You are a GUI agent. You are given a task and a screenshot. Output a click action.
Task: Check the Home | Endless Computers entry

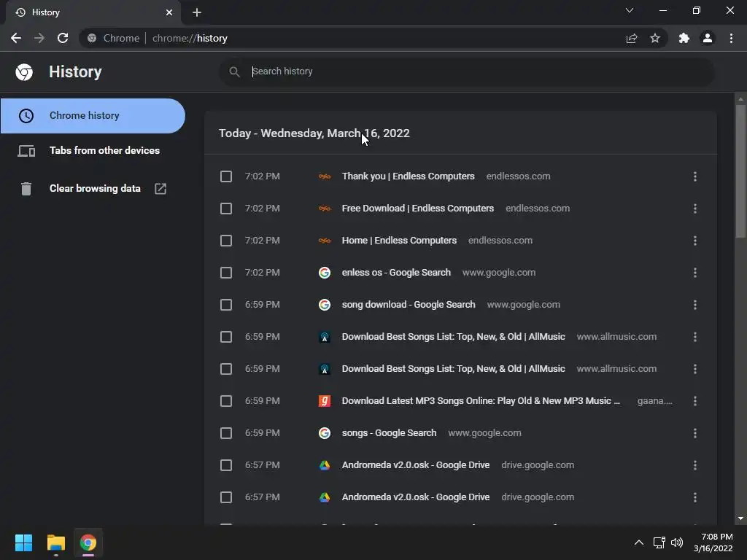pyautogui.click(x=226, y=241)
